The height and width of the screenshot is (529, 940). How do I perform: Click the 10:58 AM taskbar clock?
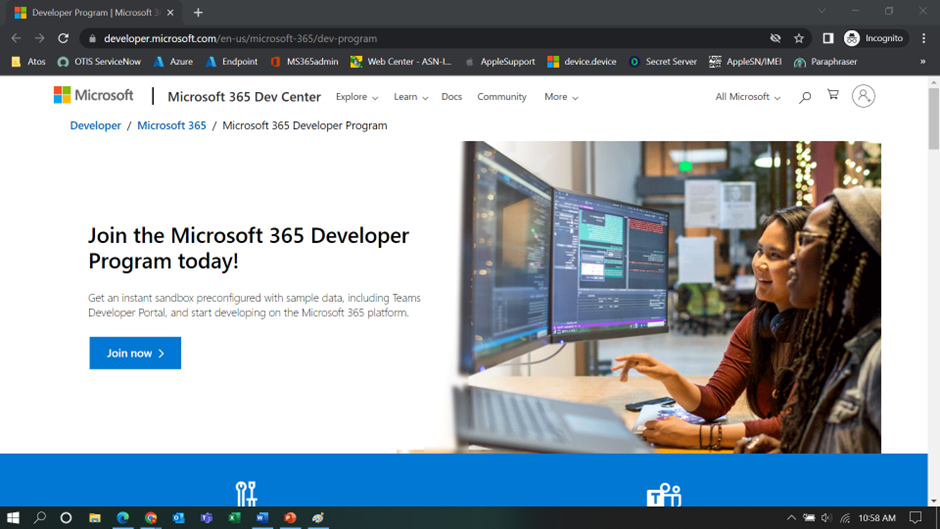pyautogui.click(x=877, y=518)
